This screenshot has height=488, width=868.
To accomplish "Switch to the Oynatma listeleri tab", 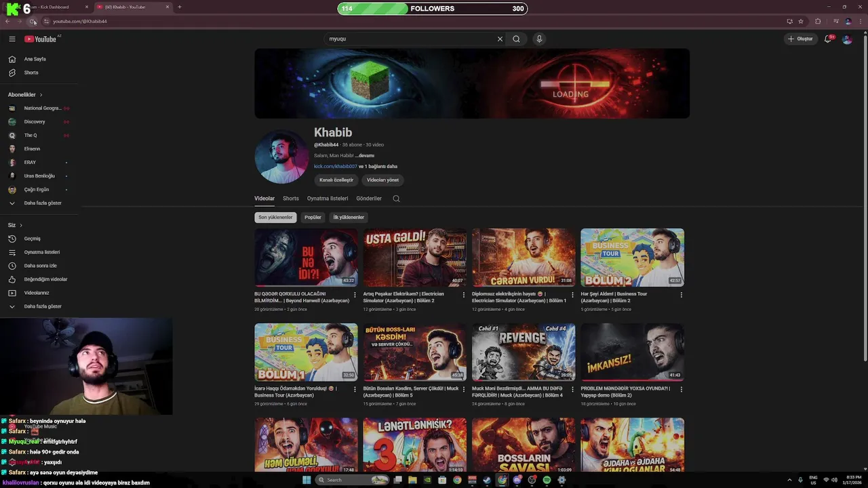I will click(328, 199).
